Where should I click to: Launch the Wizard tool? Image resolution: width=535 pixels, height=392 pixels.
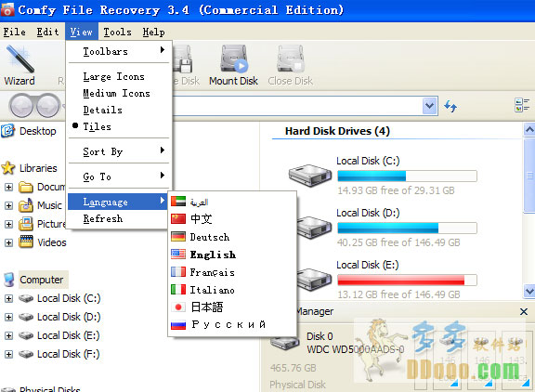pos(20,65)
